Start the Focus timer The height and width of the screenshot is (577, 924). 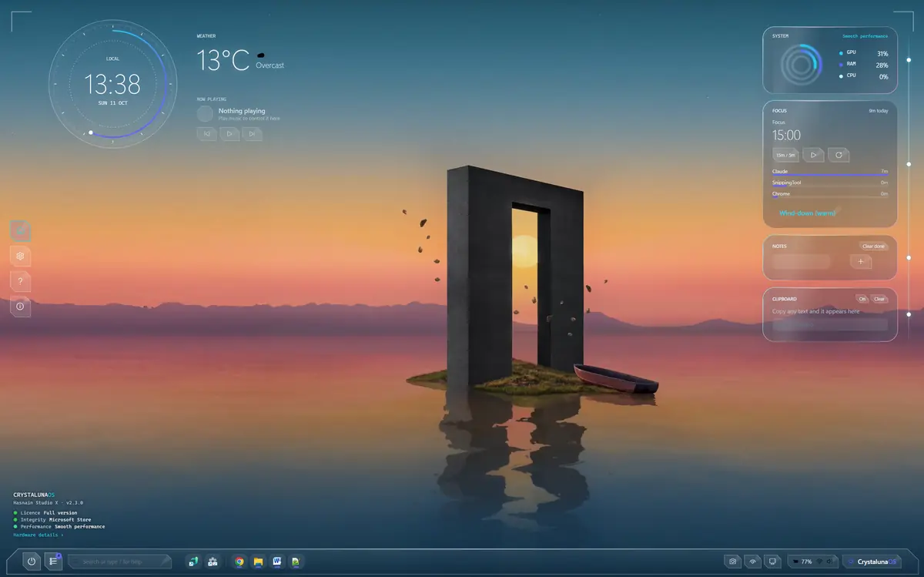(814, 155)
